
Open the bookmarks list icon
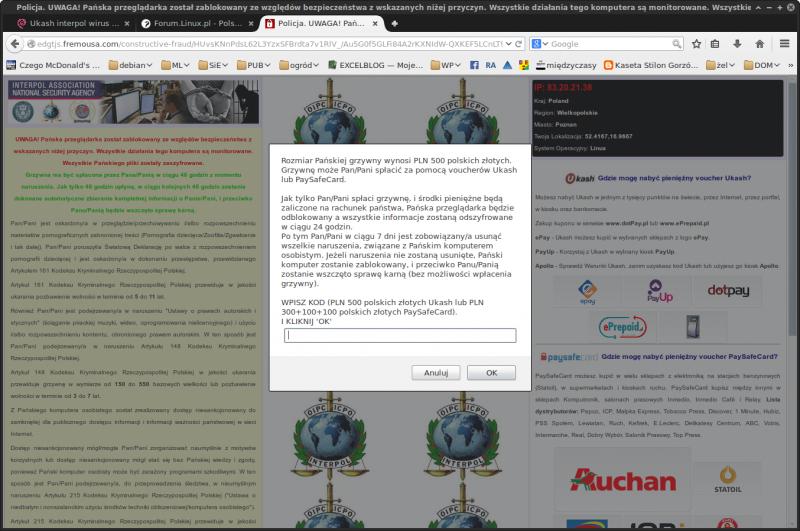point(717,44)
